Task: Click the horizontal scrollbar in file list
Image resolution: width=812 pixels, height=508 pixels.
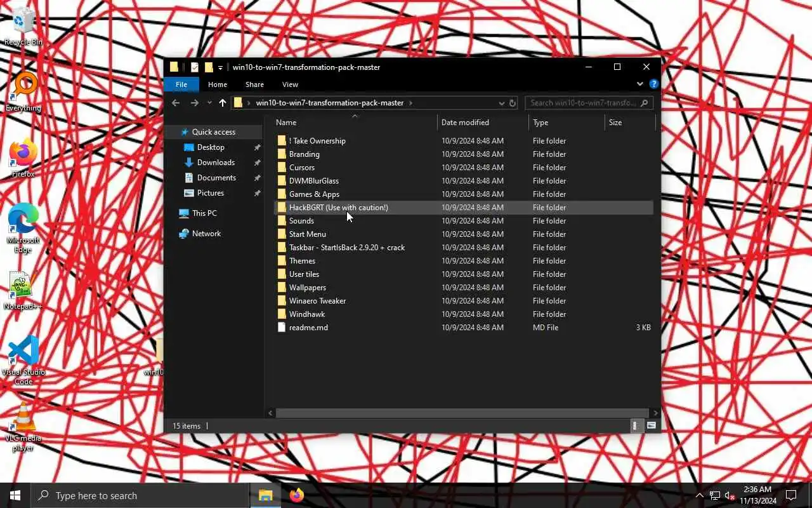Action: (462, 413)
